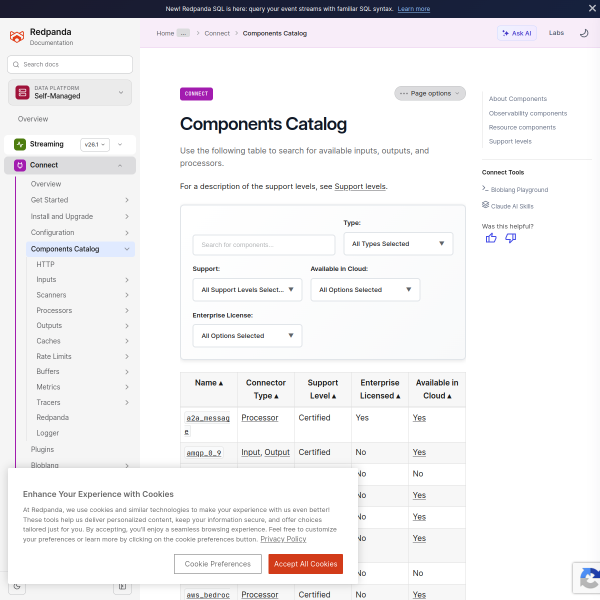Open the Support levels dropdown
The image size is (600, 600).
(247, 290)
